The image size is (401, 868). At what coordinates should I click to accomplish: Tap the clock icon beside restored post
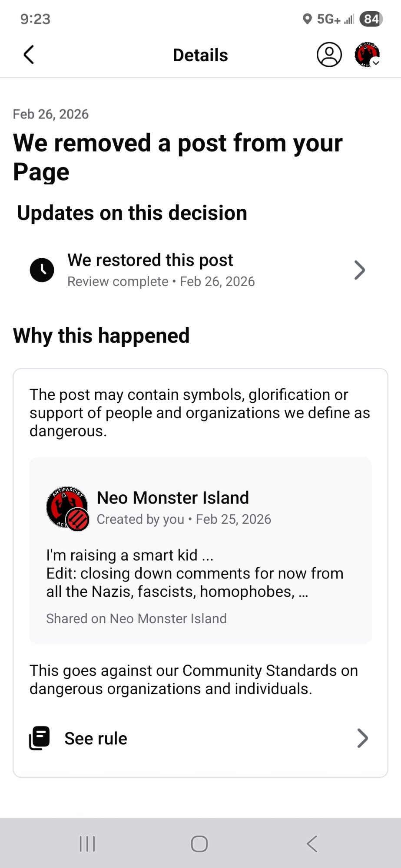click(42, 270)
